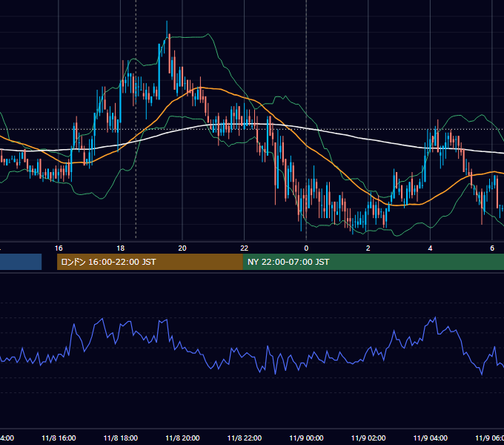
Task: Select the London 16:00-22:00 JST session bar
Action: tap(150, 262)
